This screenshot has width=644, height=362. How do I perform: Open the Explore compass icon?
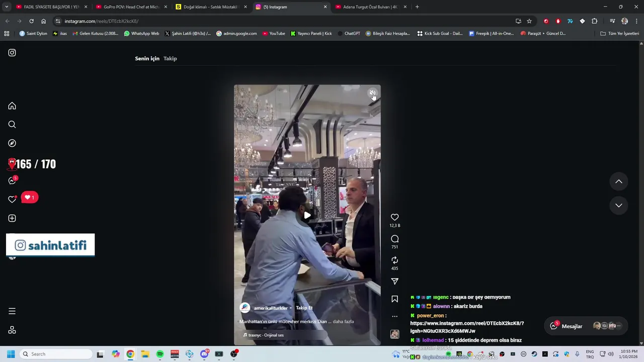pos(12,143)
